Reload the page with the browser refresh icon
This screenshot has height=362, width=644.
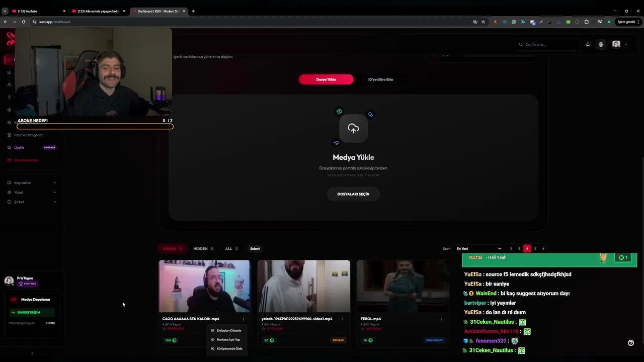(x=23, y=22)
